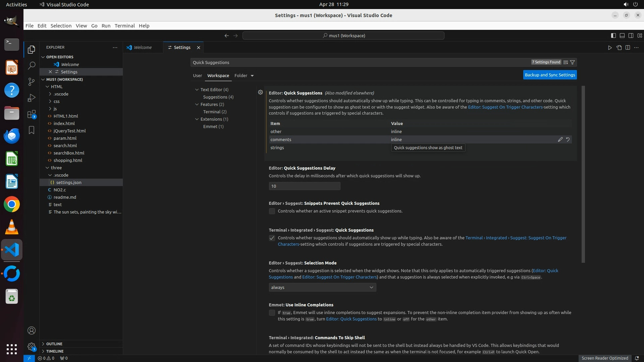Open the Run and Debug view
Viewport: 644px width, 362px height.
click(x=32, y=98)
